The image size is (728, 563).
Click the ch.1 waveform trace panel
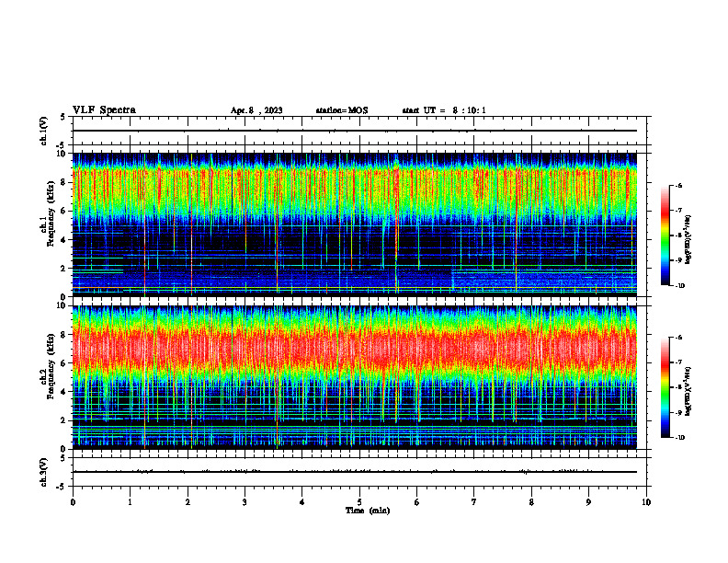pyautogui.click(x=359, y=131)
